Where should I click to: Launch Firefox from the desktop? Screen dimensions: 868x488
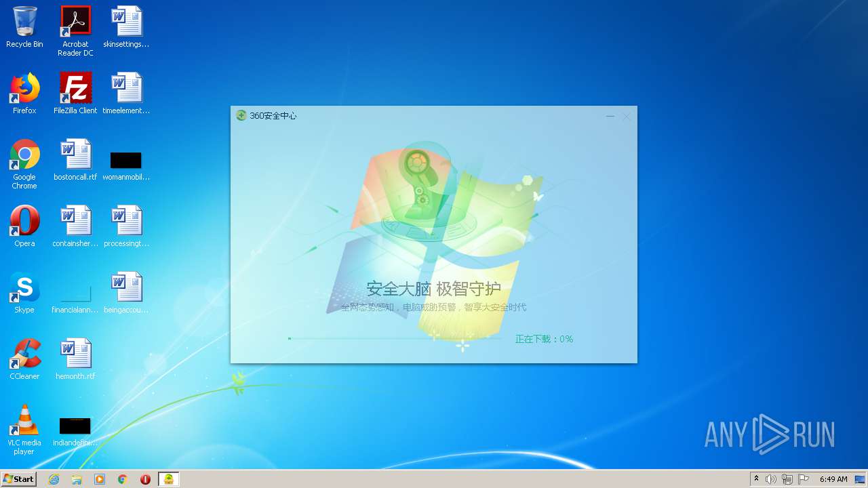[x=24, y=94]
